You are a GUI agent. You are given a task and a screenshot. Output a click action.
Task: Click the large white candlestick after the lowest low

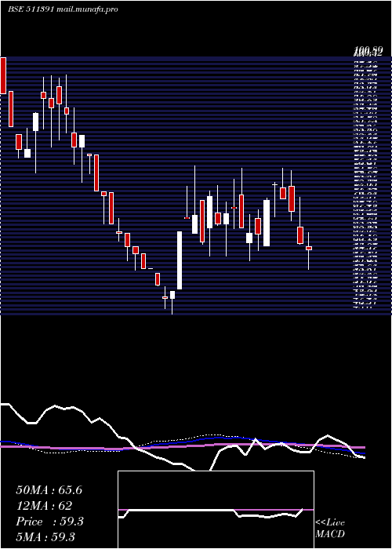[x=180, y=260]
